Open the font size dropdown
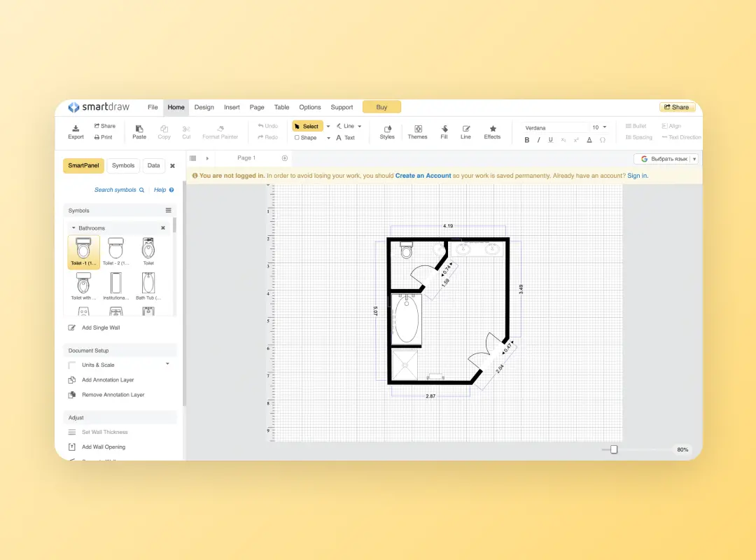756x560 pixels. [x=605, y=127]
